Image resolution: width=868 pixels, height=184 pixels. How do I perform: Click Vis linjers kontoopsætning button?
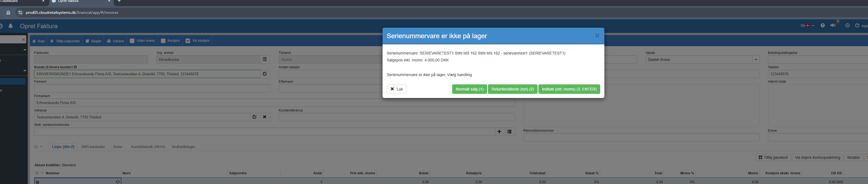818,157
